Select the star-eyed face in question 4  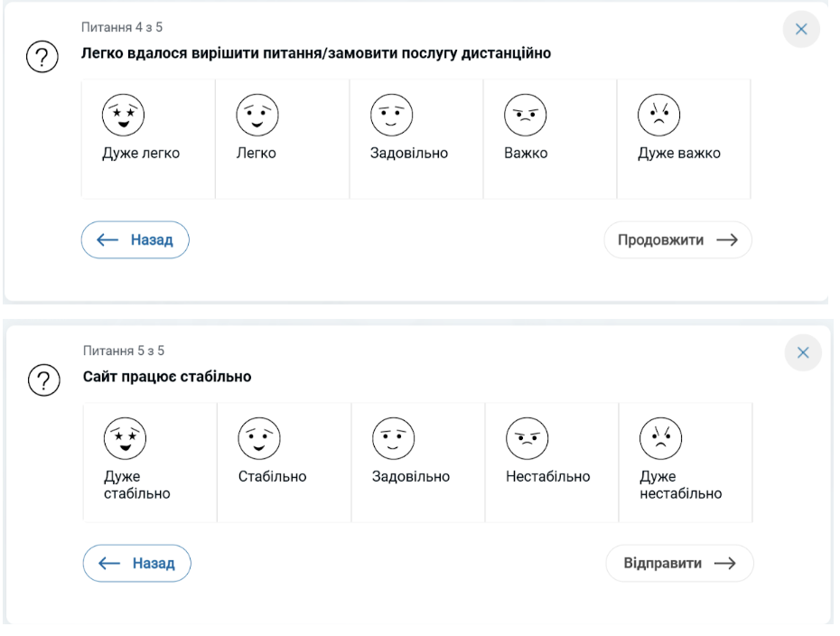pyautogui.click(x=123, y=115)
